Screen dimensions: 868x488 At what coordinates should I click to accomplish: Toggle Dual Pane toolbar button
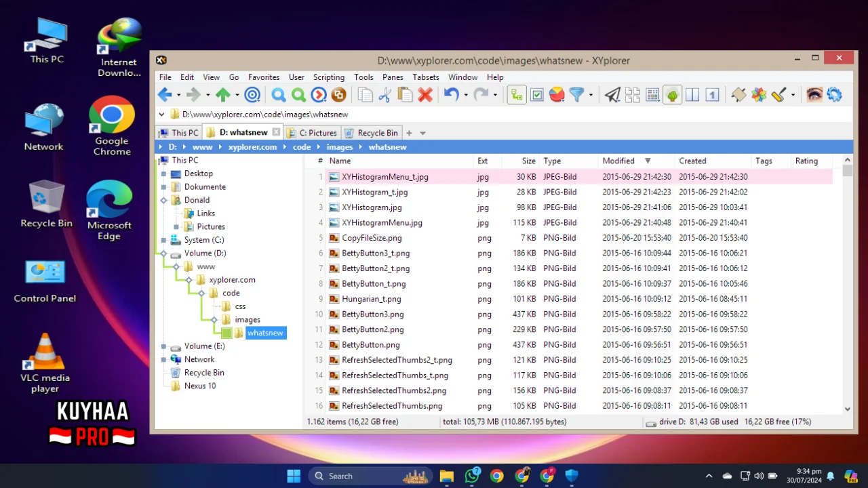point(692,95)
